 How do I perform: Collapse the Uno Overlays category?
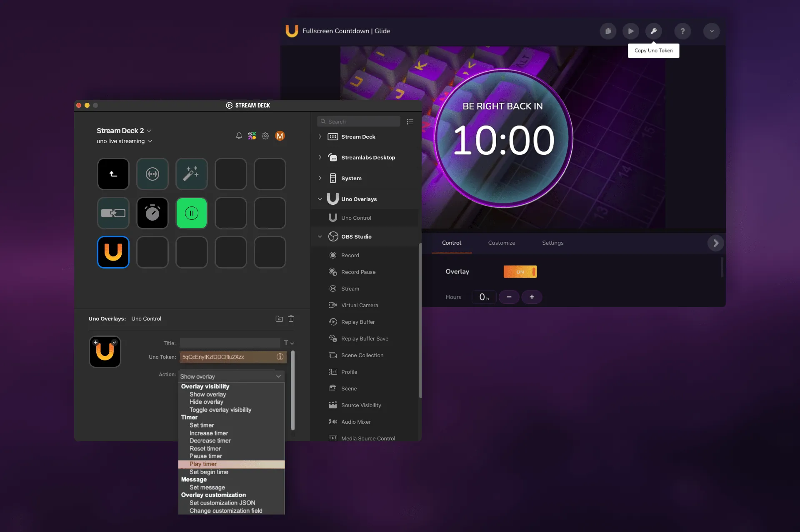[x=320, y=199]
